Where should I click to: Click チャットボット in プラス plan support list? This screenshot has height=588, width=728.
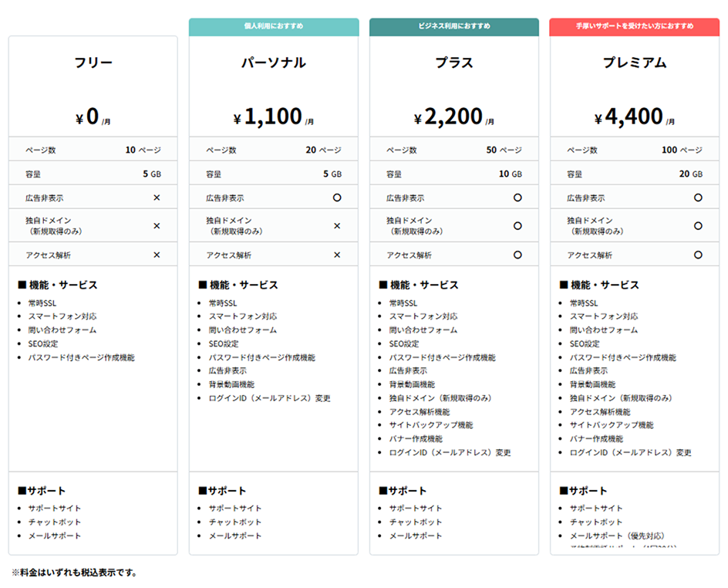pyautogui.click(x=416, y=522)
